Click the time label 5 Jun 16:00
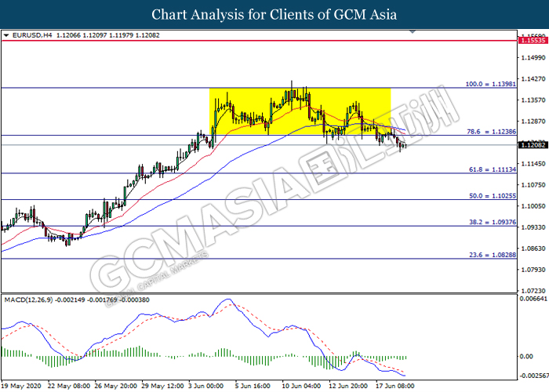The height and width of the screenshot is (392, 549). click(x=253, y=386)
